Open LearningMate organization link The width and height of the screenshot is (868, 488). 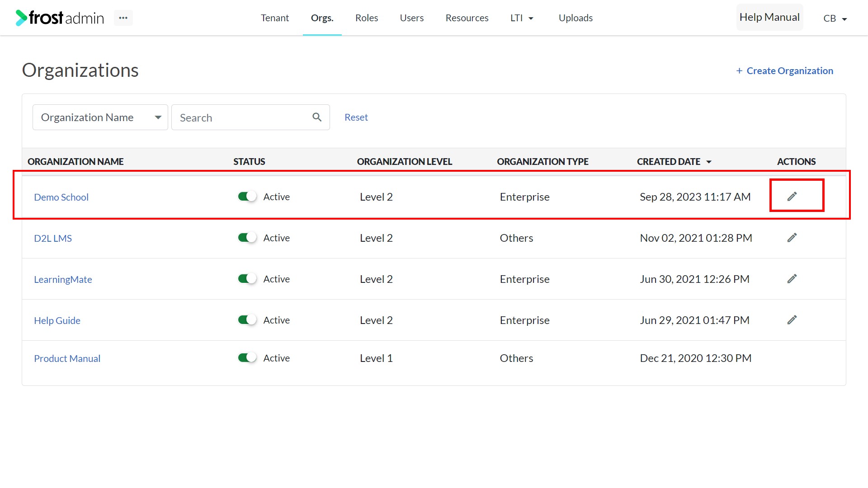tap(63, 279)
